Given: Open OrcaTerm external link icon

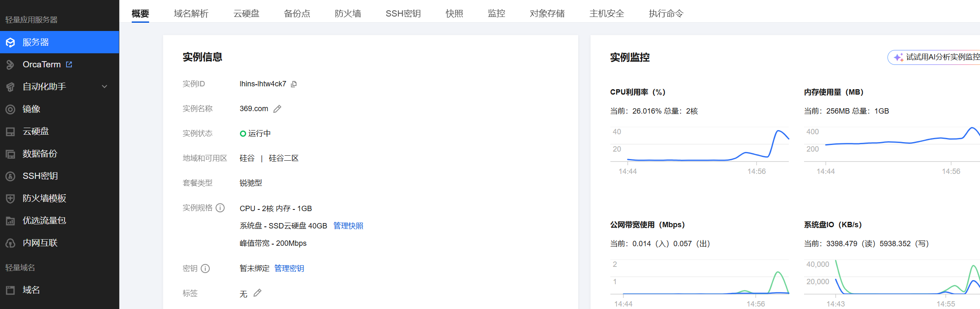Looking at the screenshot, I should [x=69, y=64].
